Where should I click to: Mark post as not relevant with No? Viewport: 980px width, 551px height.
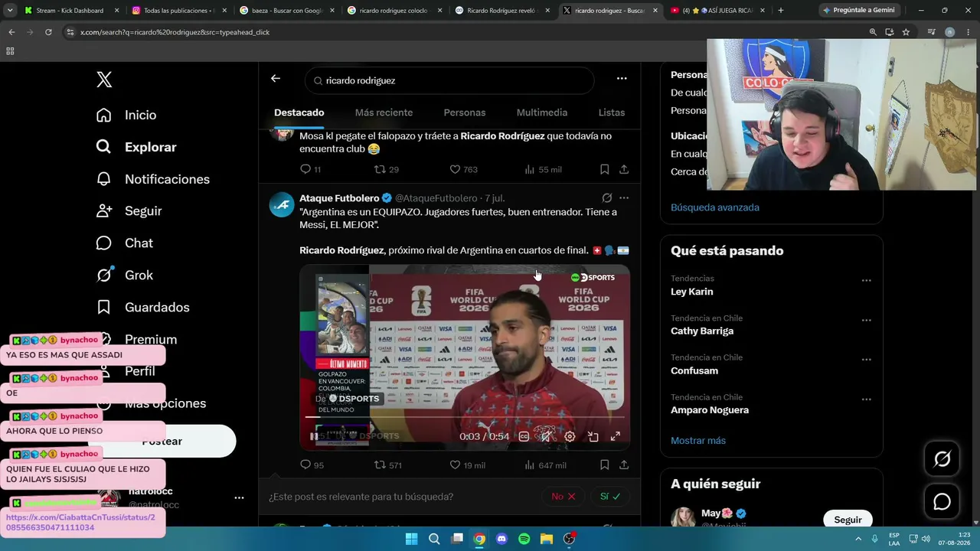563,497
